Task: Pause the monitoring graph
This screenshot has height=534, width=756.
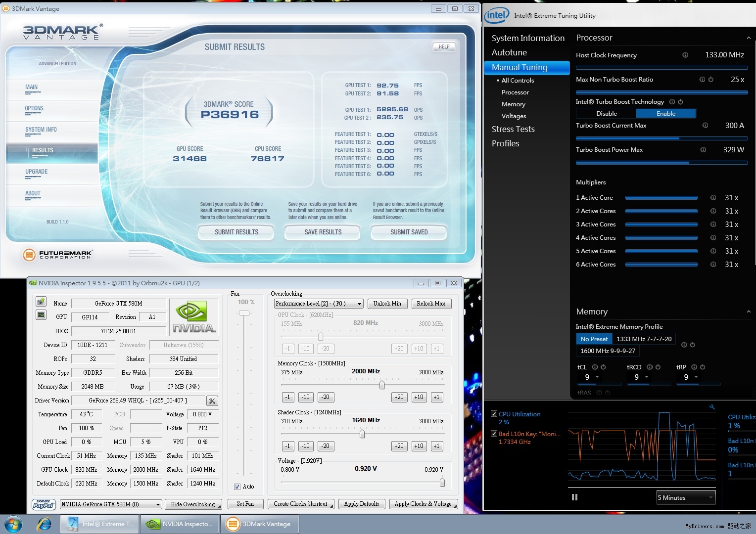Action: 574,497
